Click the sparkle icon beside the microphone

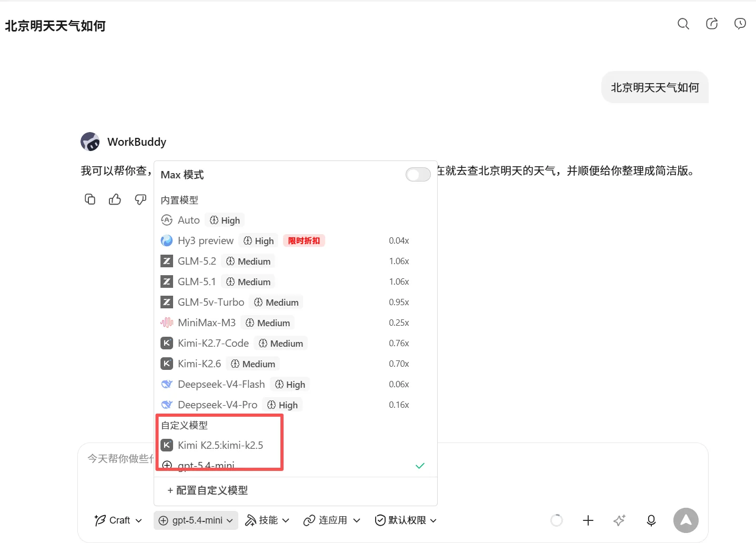620,520
